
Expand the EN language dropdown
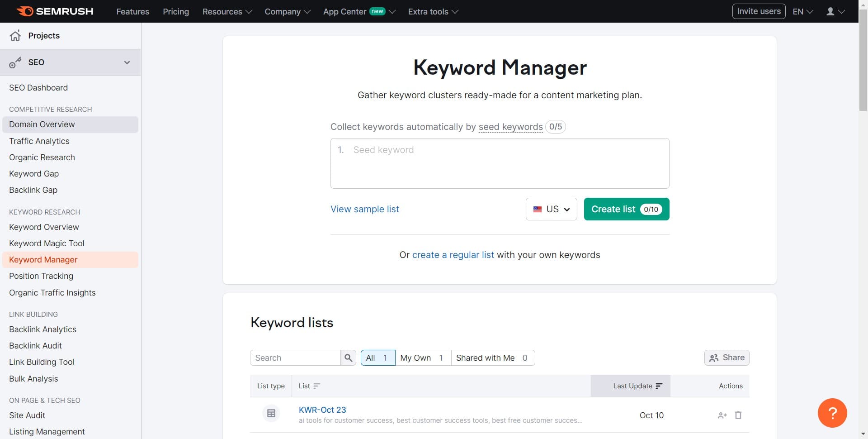[802, 11]
